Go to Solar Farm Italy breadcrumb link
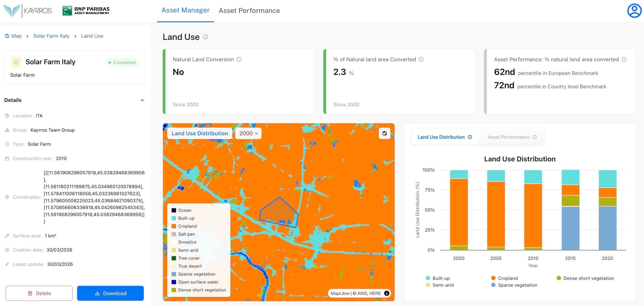The width and height of the screenshot is (644, 306). tap(51, 36)
